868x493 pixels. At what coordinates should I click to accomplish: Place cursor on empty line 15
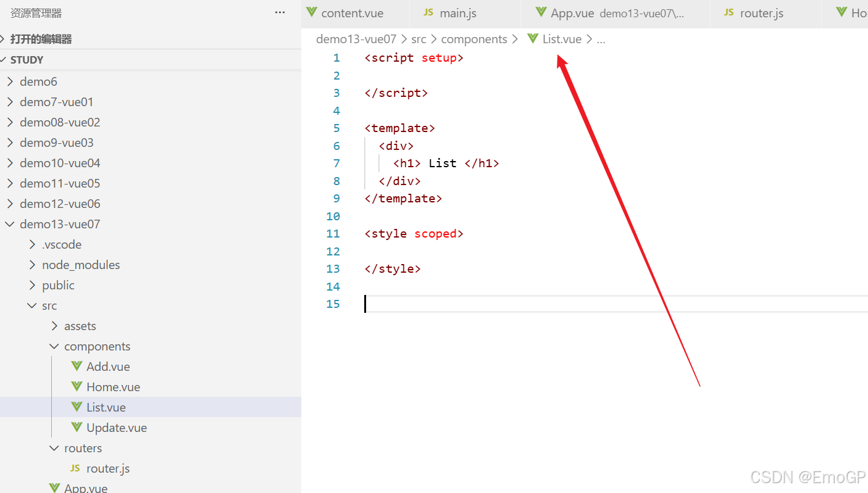click(x=616, y=304)
